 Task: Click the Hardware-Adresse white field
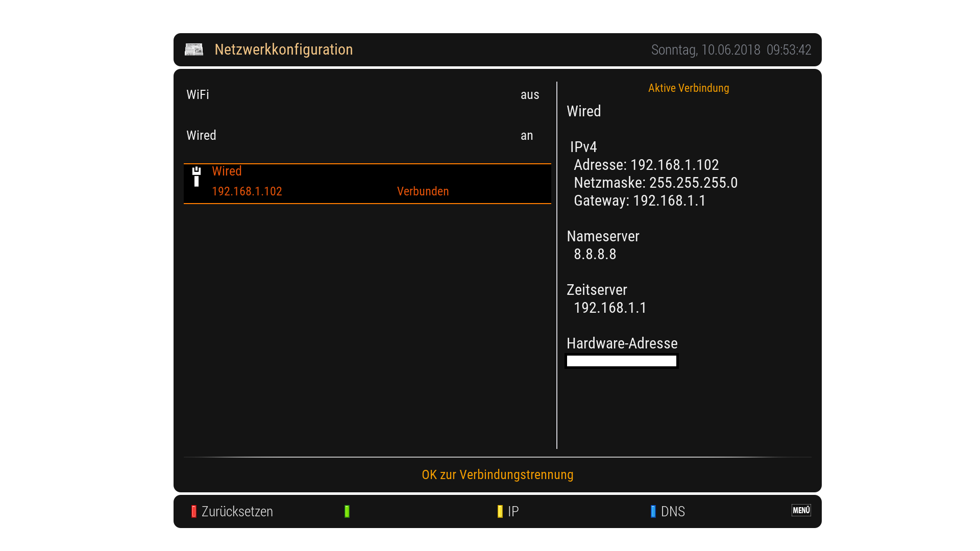(621, 361)
